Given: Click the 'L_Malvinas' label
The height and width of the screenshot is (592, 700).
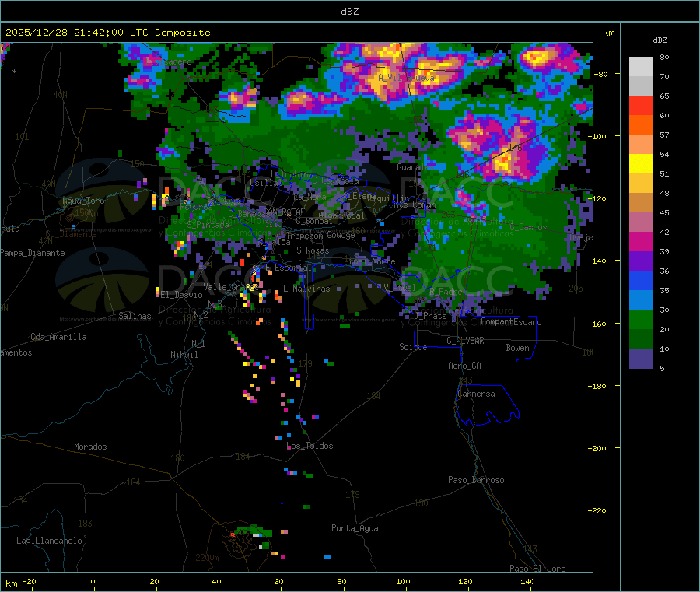Looking at the screenshot, I should [x=306, y=289].
